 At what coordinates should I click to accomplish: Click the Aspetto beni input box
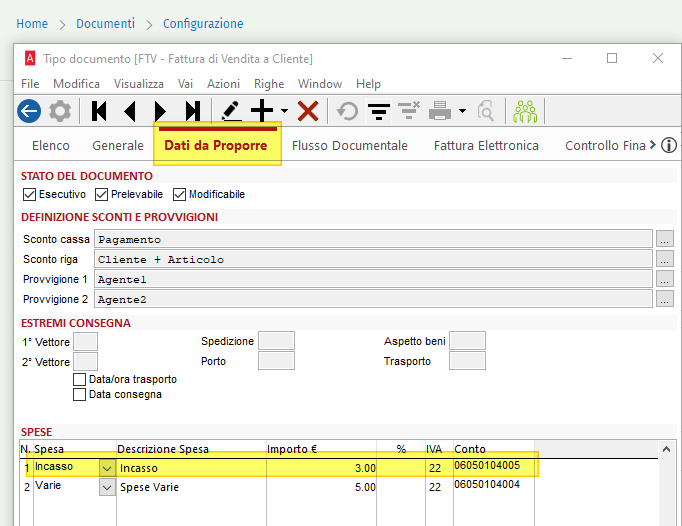click(467, 341)
